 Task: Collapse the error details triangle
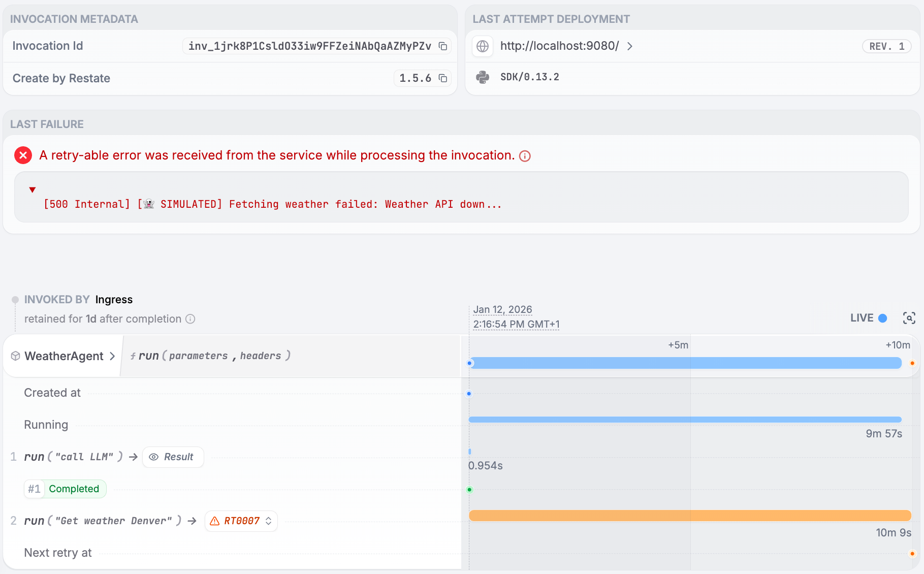[x=33, y=189]
